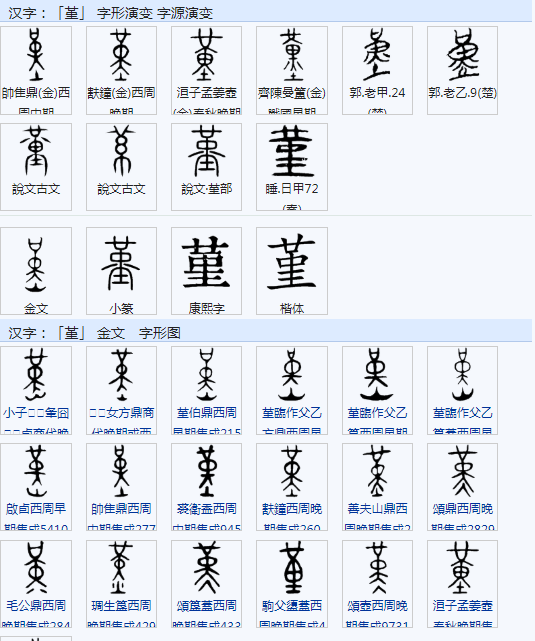The height and width of the screenshot is (641, 535).
Task: Click the 字形演变 heading text
Action: click(125, 13)
